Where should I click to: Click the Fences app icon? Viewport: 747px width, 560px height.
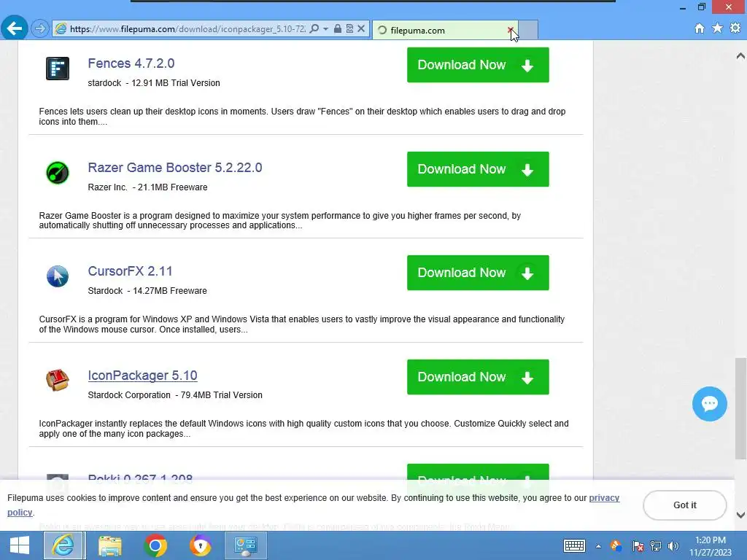pyautogui.click(x=57, y=68)
